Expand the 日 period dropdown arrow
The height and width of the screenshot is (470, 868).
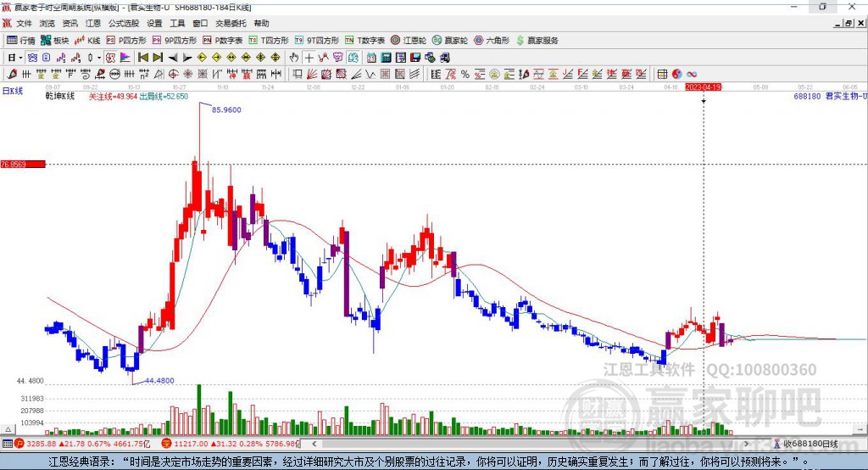point(20,58)
